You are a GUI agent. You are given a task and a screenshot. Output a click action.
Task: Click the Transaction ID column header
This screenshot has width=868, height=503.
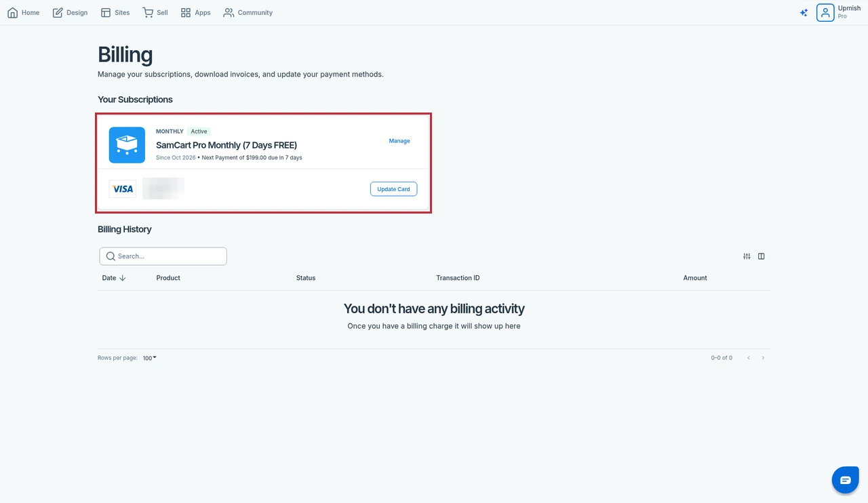(x=458, y=278)
